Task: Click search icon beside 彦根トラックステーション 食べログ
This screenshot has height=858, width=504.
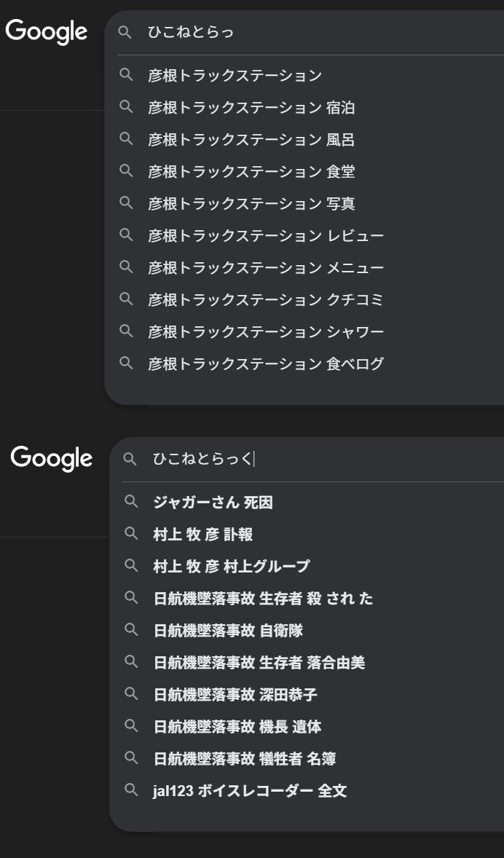Action: 126,363
